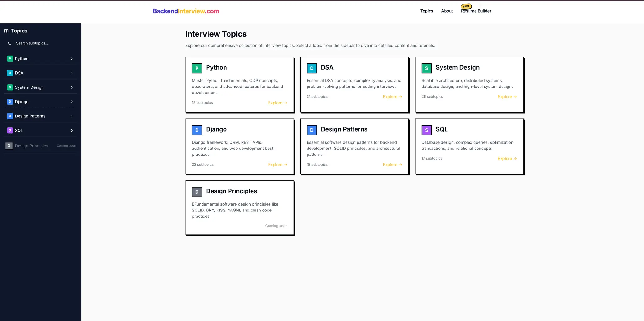The height and width of the screenshot is (321, 644).
Task: Click the yellow FREE badge above Resume Builder
Action: (x=466, y=6)
